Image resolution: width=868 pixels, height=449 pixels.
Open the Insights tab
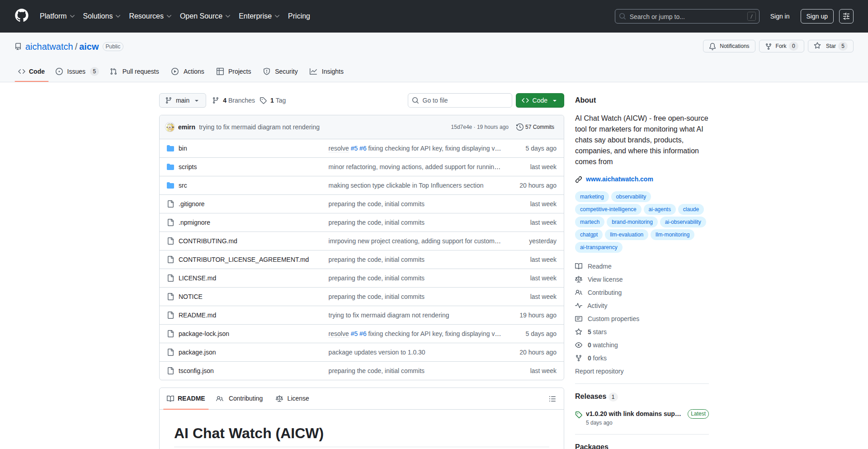coord(327,71)
